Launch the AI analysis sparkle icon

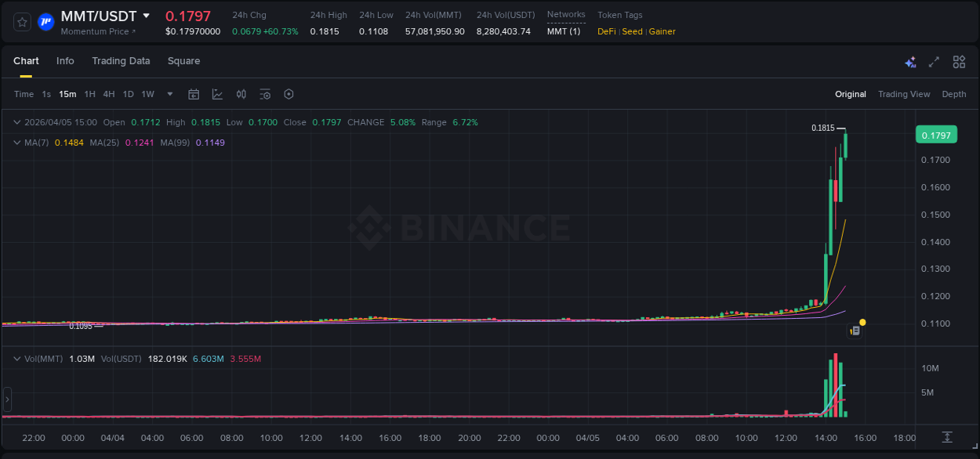(910, 61)
